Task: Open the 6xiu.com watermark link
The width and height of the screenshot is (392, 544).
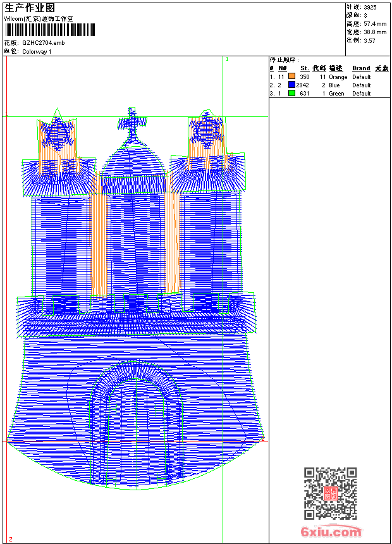Action: (x=331, y=532)
